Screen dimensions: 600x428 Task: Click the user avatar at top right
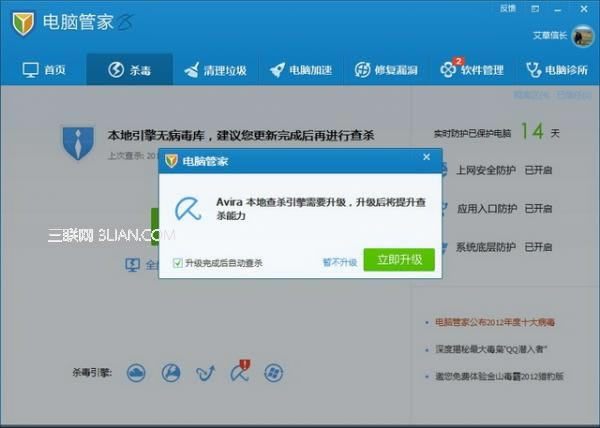tap(582, 36)
